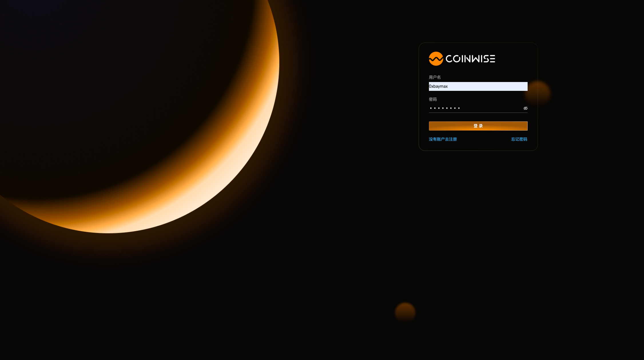Toggle password visibility with the eye icon
The image size is (644, 360).
click(525, 108)
